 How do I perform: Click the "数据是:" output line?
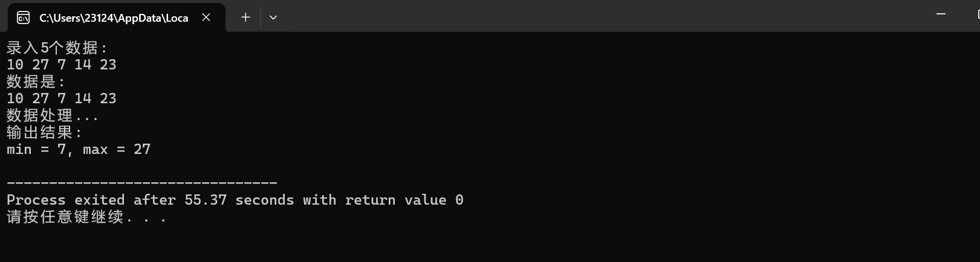pos(36,81)
